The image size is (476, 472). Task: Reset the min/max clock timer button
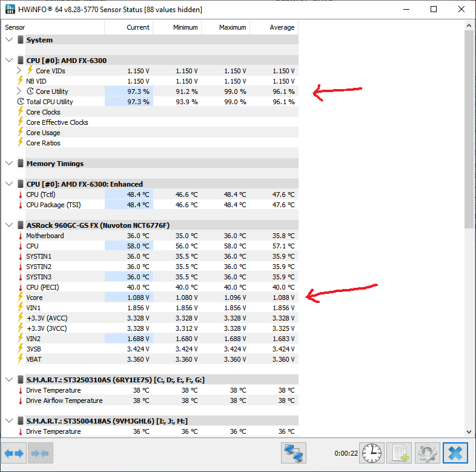click(x=372, y=453)
